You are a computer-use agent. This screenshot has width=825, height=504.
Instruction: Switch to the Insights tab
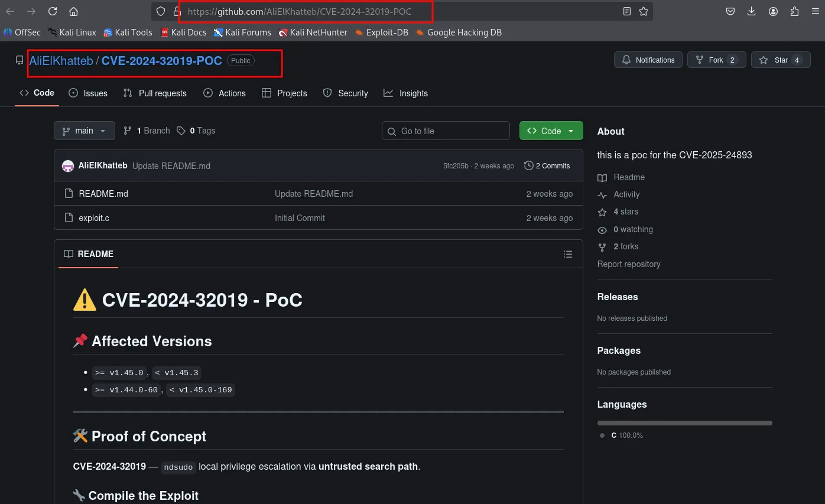tap(405, 93)
